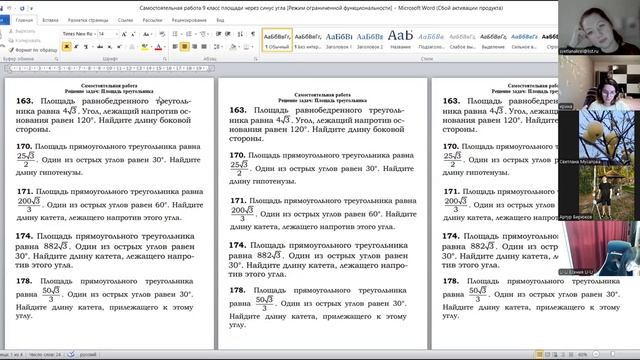Open Font dialog launcher in Шрифт group
Screen dimensions: 640x360
[x=165, y=59]
